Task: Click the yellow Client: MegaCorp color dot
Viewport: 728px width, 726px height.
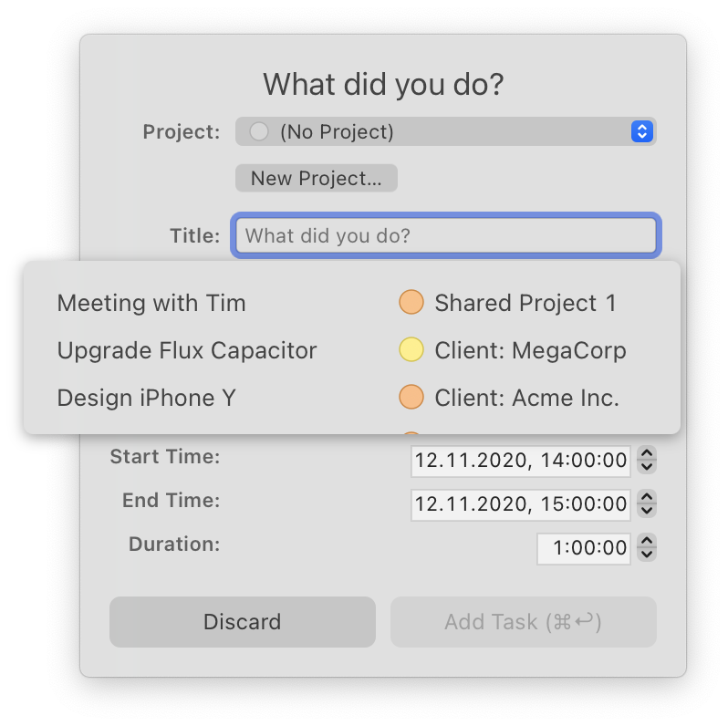Action: (x=411, y=350)
